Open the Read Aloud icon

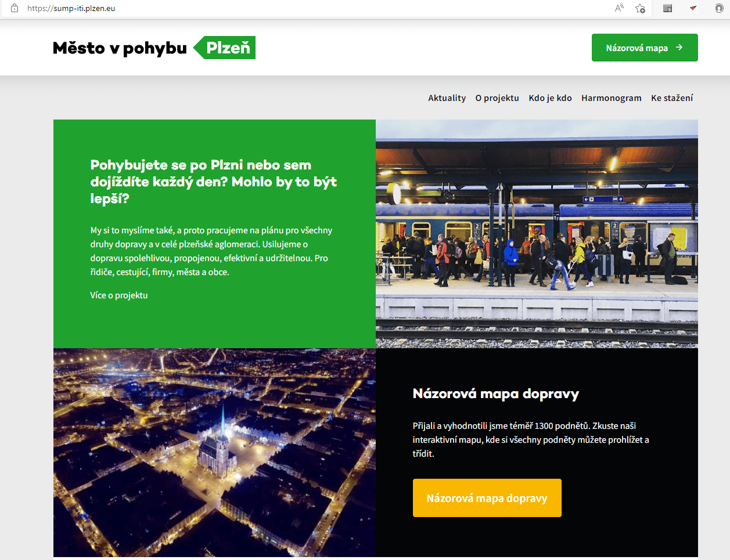click(619, 8)
